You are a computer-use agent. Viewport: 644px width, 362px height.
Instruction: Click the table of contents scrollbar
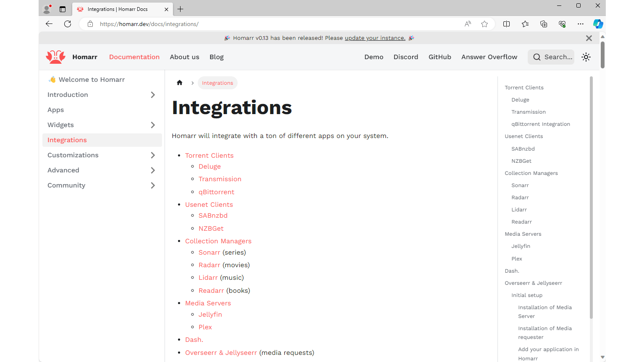(x=591, y=198)
